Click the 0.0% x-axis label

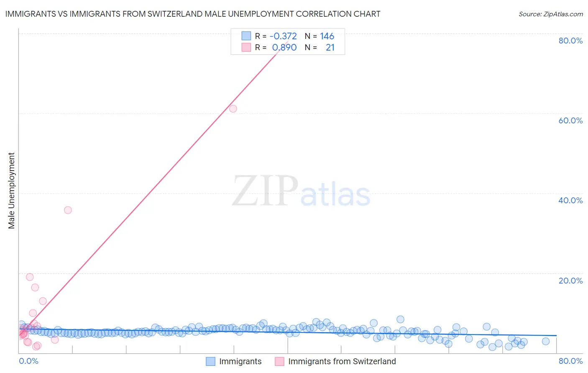pyautogui.click(x=28, y=361)
